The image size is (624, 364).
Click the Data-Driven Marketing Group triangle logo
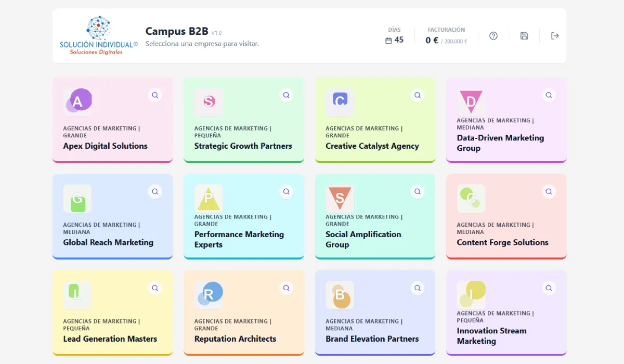pos(471,102)
